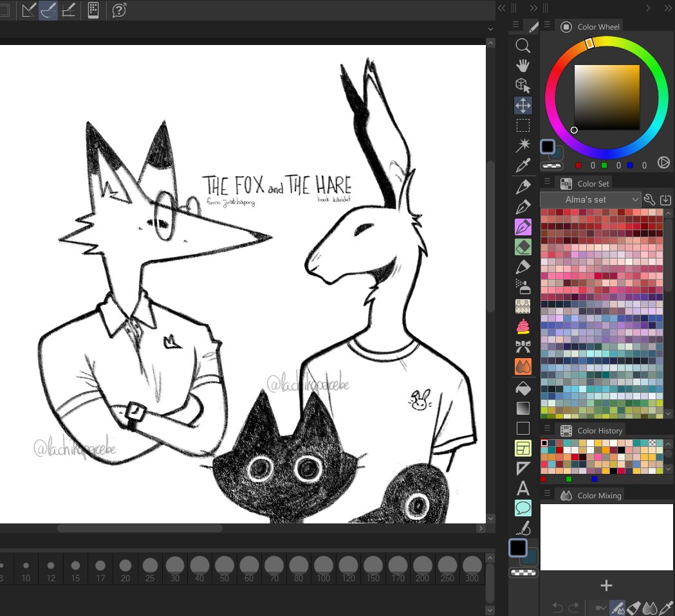Image resolution: width=675 pixels, height=616 pixels.
Task: Select transparent color chip beside color wheel
Action: tap(552, 166)
